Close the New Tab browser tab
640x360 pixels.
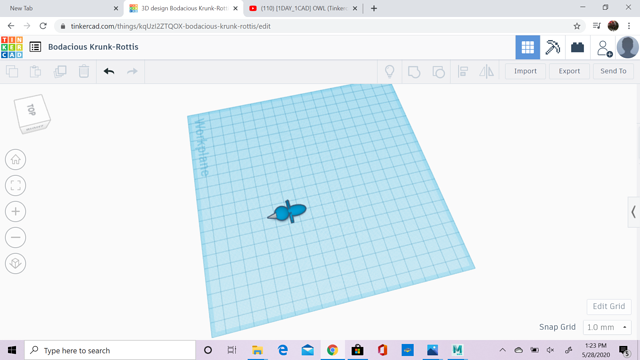[116, 8]
